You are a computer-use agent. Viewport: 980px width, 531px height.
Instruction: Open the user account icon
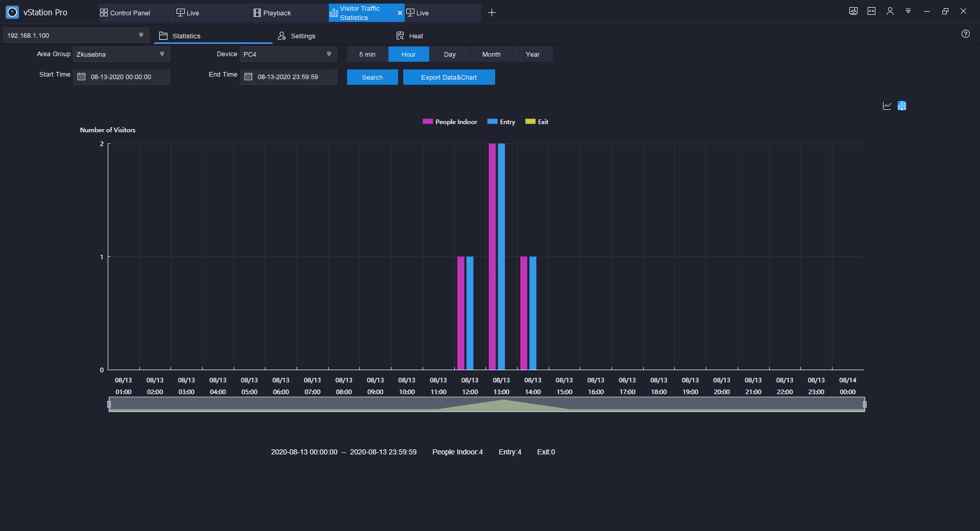(x=890, y=11)
